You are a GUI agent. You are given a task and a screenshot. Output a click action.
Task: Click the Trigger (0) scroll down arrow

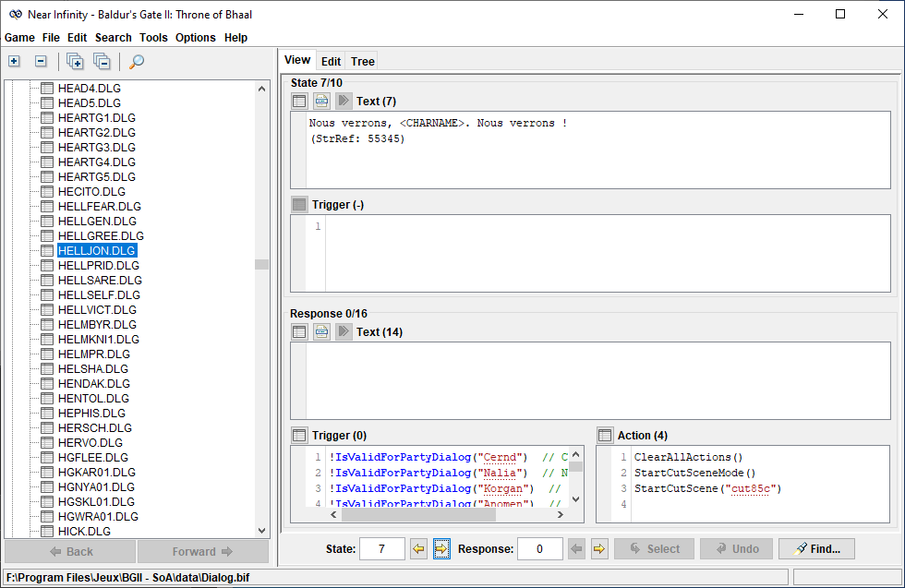coord(575,499)
